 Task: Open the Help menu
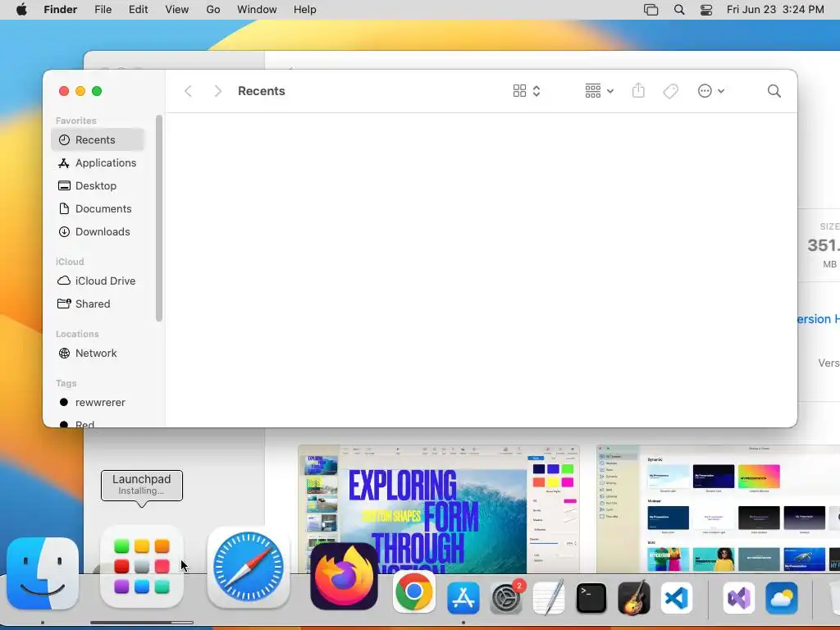tap(305, 10)
